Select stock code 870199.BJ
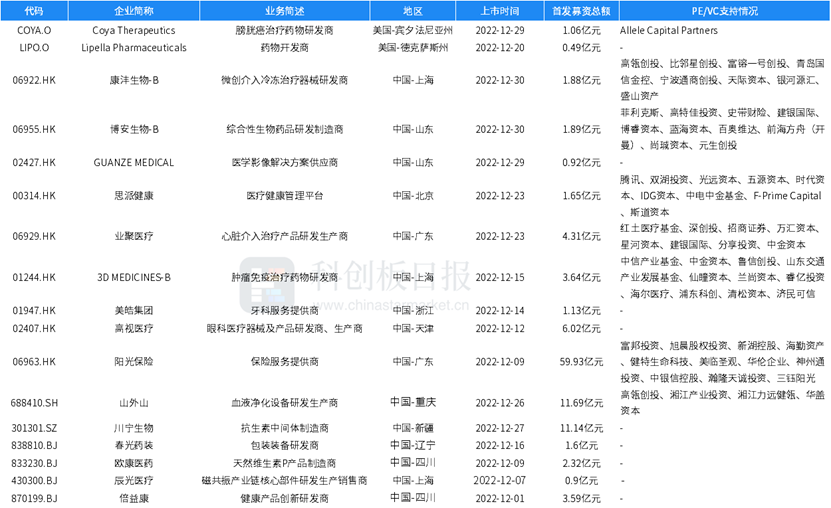Screen dimensions: 831x508 point(34,498)
